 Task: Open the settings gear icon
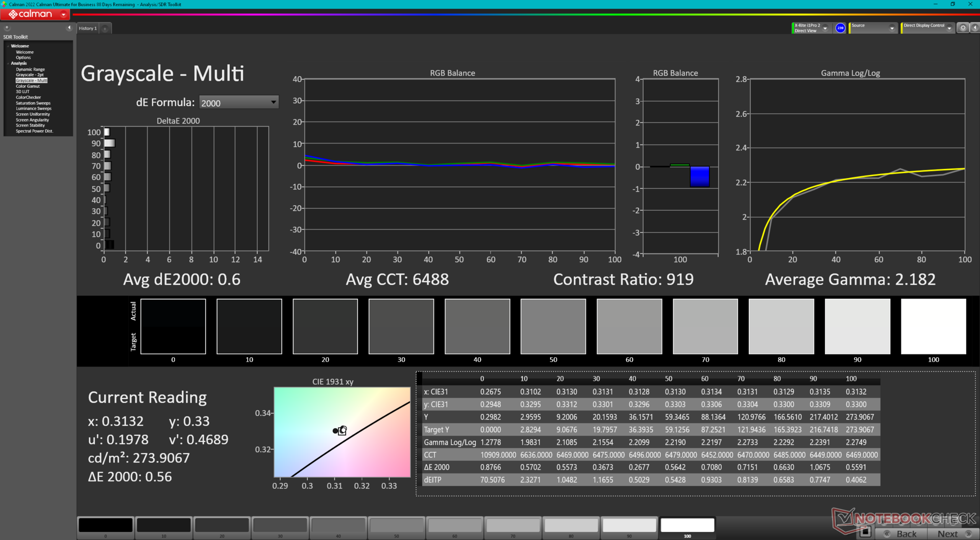[963, 28]
